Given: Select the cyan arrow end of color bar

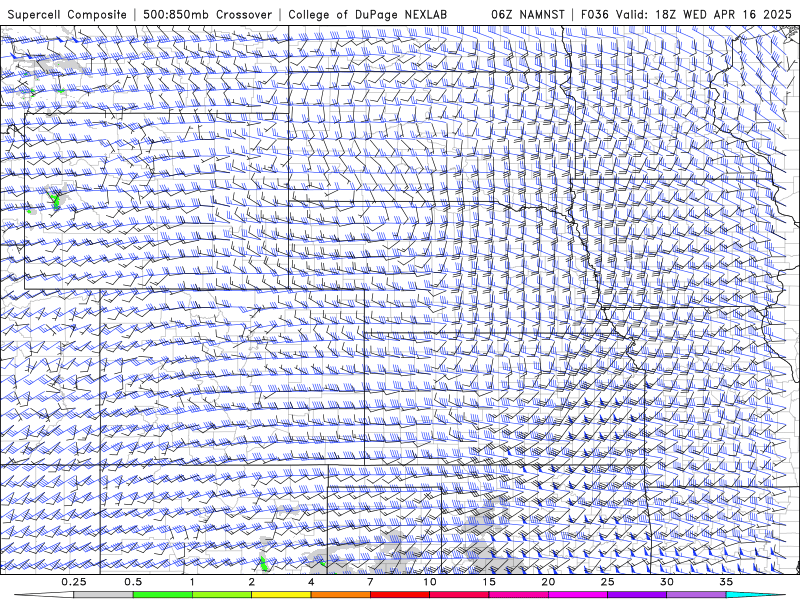Looking at the screenshot, I should pos(755,595).
